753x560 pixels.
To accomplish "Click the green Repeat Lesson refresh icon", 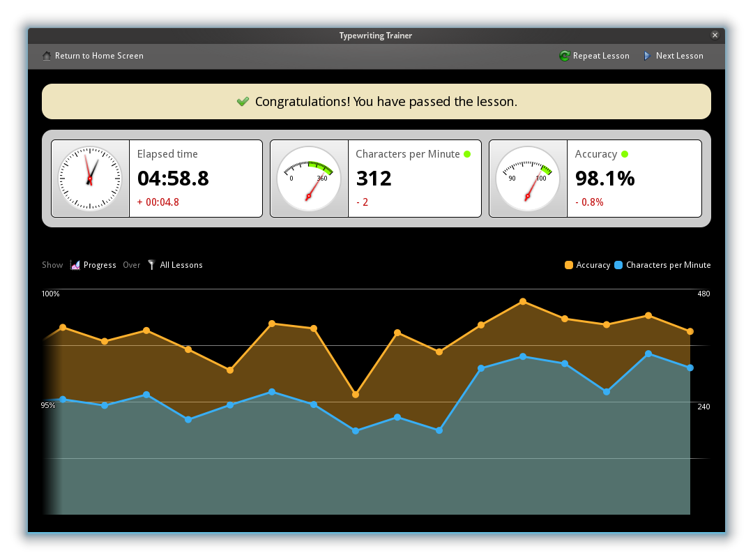I will [x=564, y=56].
